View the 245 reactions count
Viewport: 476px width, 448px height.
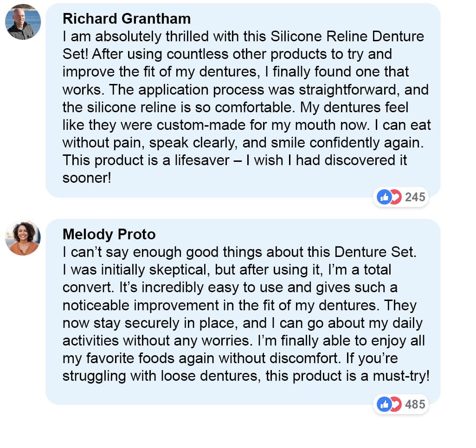click(415, 197)
